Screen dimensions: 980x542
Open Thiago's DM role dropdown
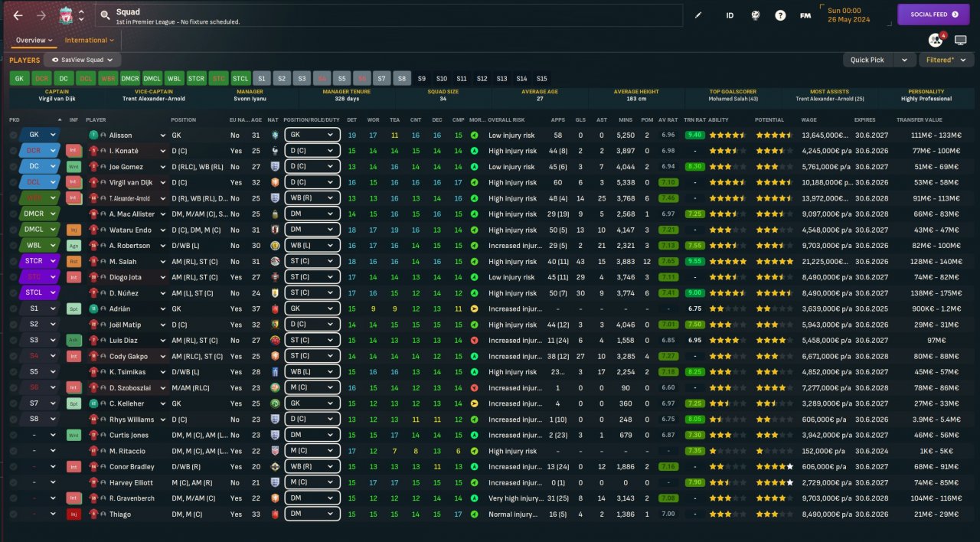[x=312, y=514]
